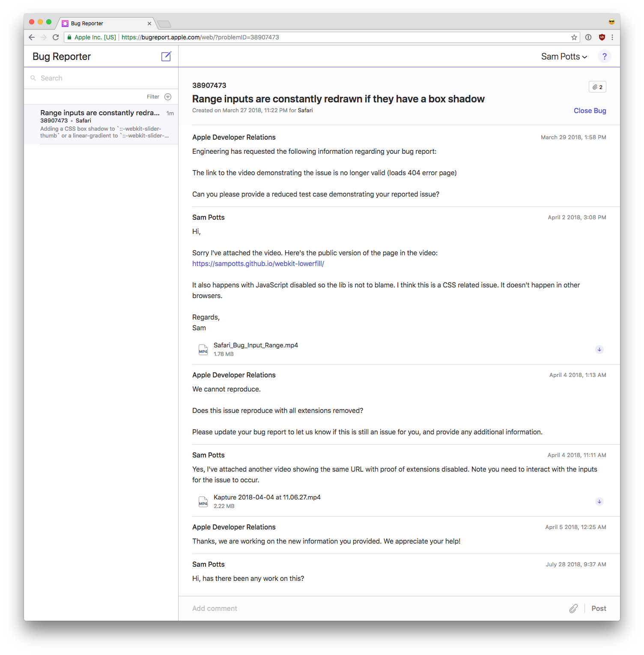
Task: Open the uBlock shield extension
Action: [x=602, y=37]
